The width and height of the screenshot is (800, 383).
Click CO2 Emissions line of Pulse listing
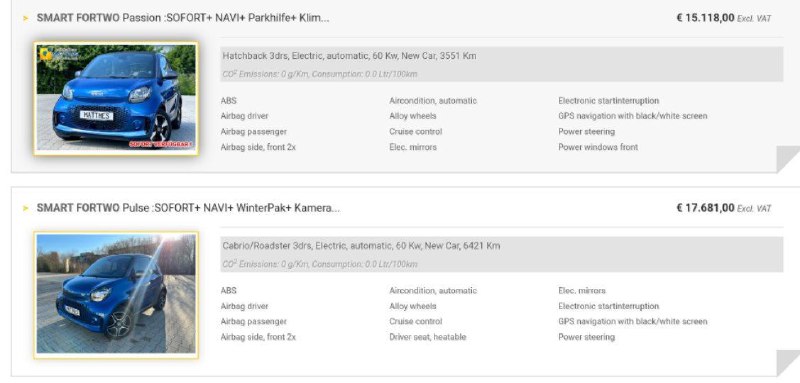pyautogui.click(x=319, y=264)
